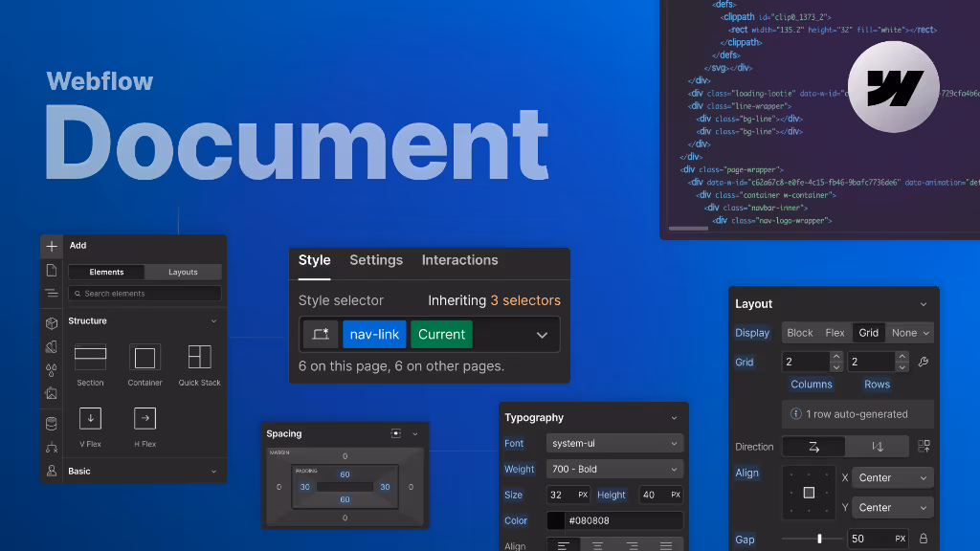The width and height of the screenshot is (980, 551).
Task: Open the align Y Center dropdown
Action: pos(893,507)
